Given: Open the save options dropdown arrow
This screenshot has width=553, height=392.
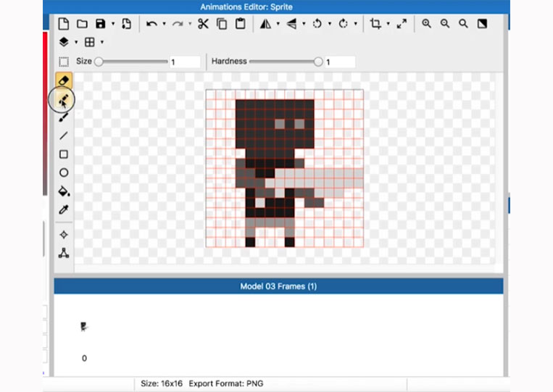Looking at the screenshot, I should (x=113, y=24).
